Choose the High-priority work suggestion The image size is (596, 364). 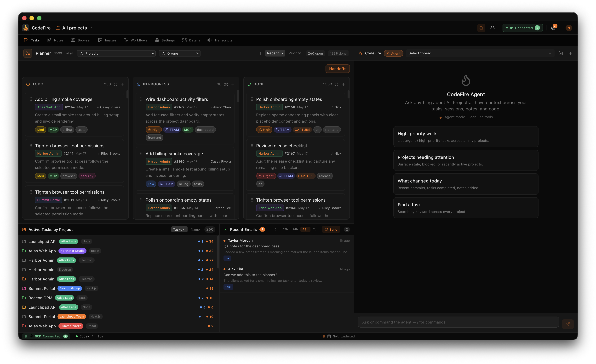click(x=466, y=137)
